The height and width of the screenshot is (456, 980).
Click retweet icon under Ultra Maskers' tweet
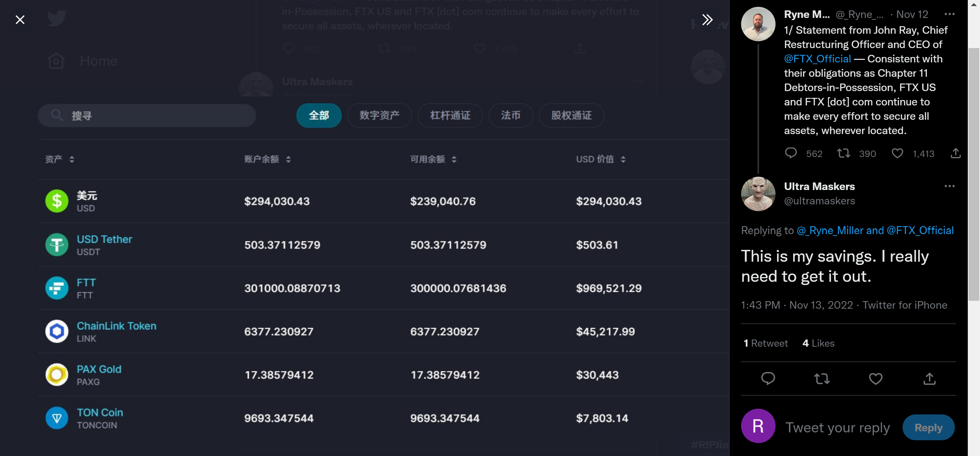click(x=822, y=379)
